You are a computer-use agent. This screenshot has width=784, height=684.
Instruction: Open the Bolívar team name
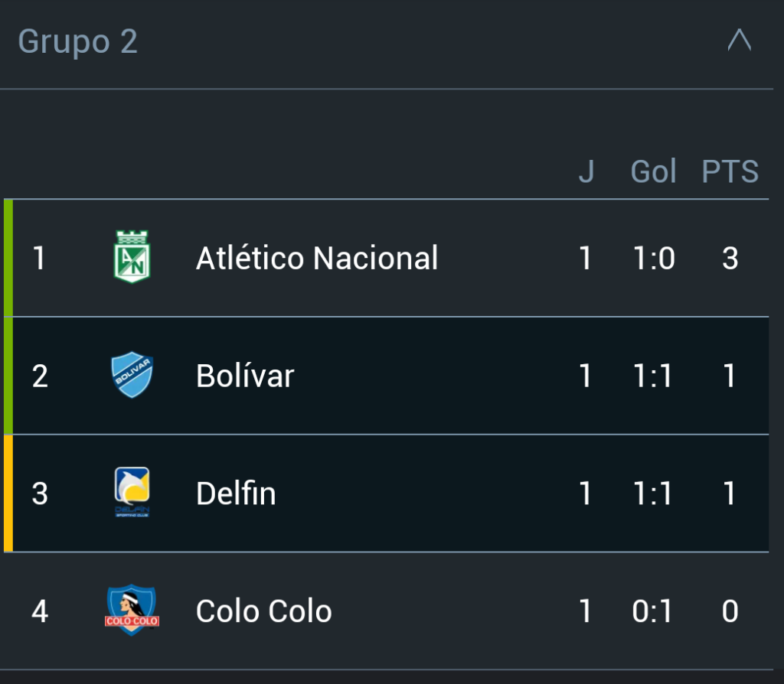(x=245, y=376)
